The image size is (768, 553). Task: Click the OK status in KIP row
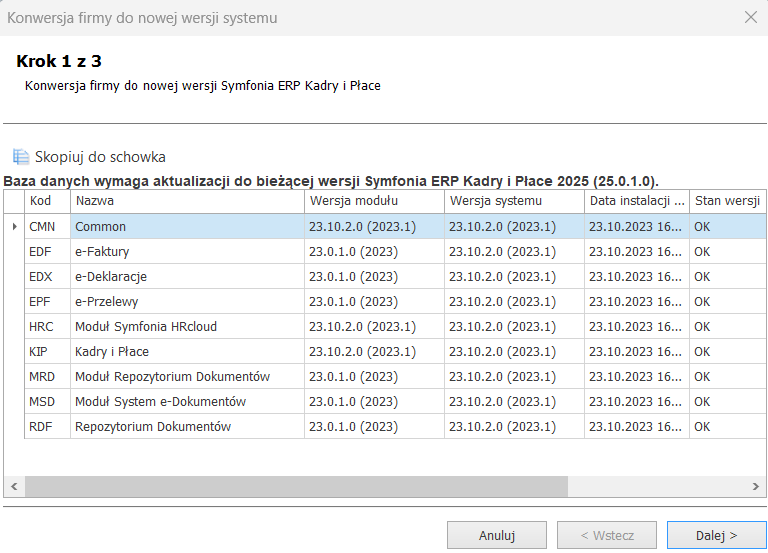pyautogui.click(x=727, y=351)
